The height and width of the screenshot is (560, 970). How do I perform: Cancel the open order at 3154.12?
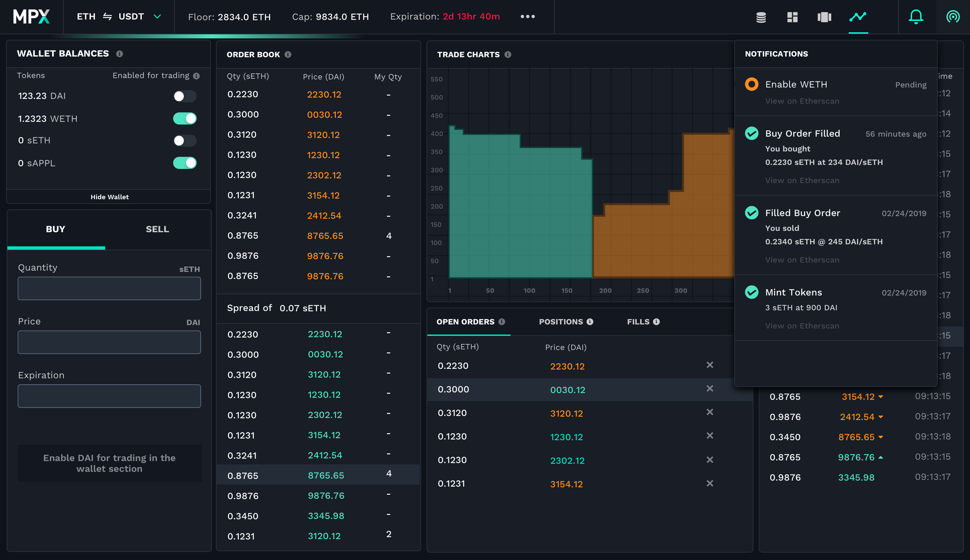(x=710, y=483)
